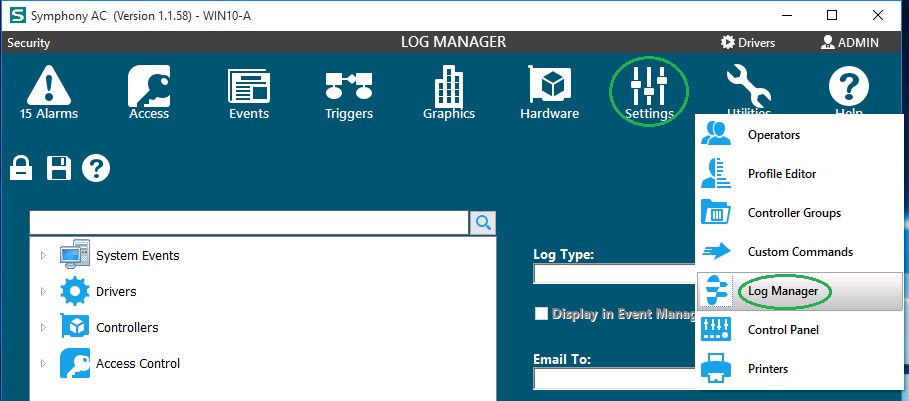Open the Triggers module
Image resolution: width=909 pixels, height=401 pixels.
349,96
